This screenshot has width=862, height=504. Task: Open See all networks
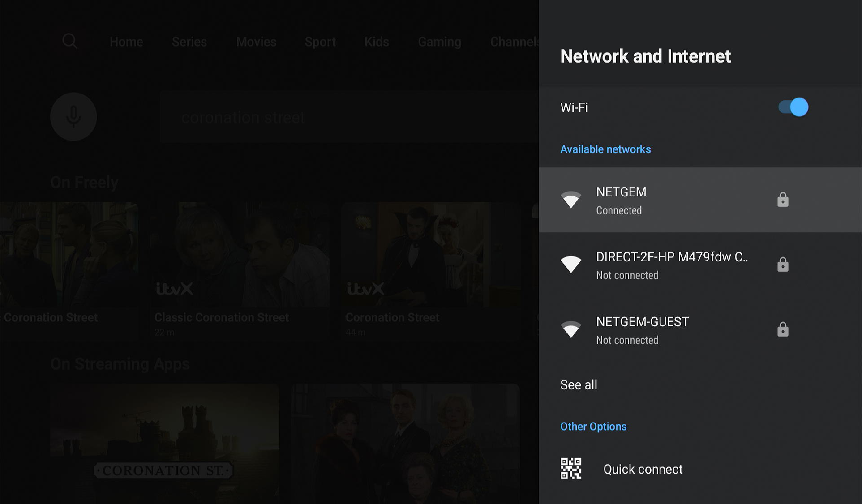click(700, 385)
